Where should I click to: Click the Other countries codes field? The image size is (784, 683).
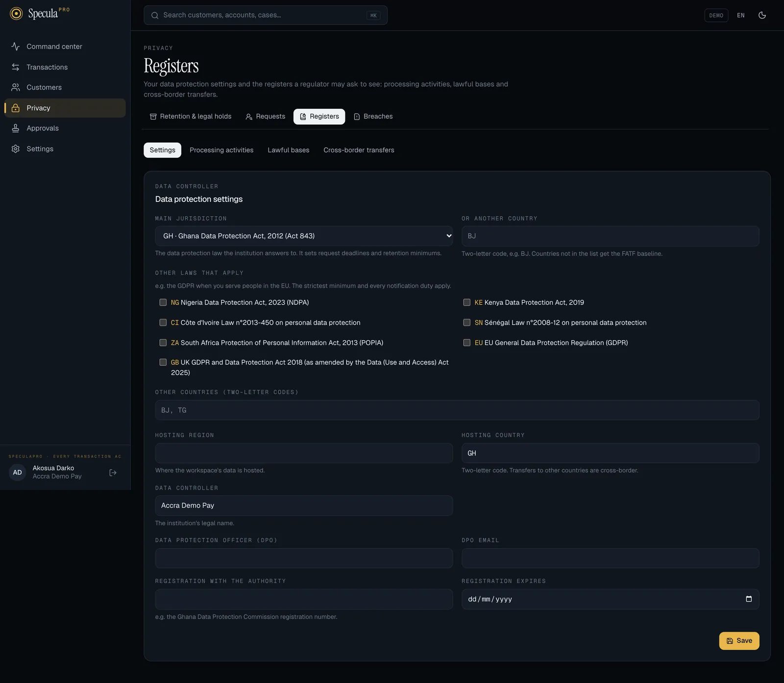pos(457,410)
